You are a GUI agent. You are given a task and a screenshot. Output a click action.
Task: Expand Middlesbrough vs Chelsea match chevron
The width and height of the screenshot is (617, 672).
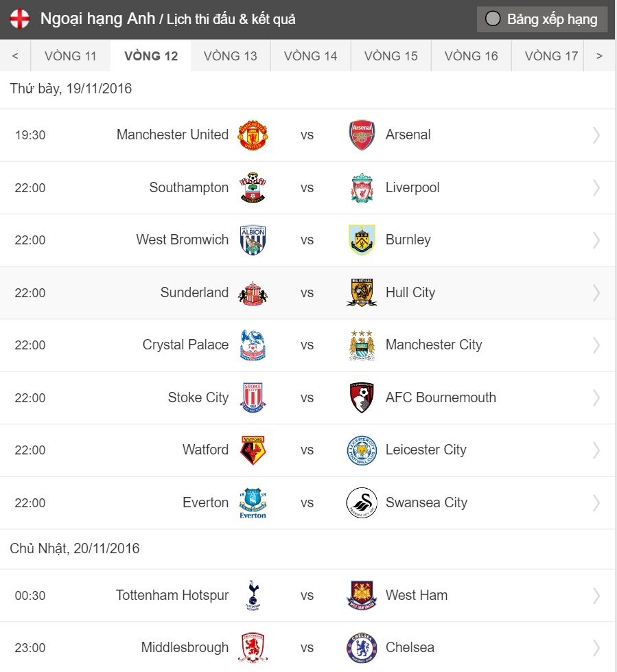coord(596,648)
